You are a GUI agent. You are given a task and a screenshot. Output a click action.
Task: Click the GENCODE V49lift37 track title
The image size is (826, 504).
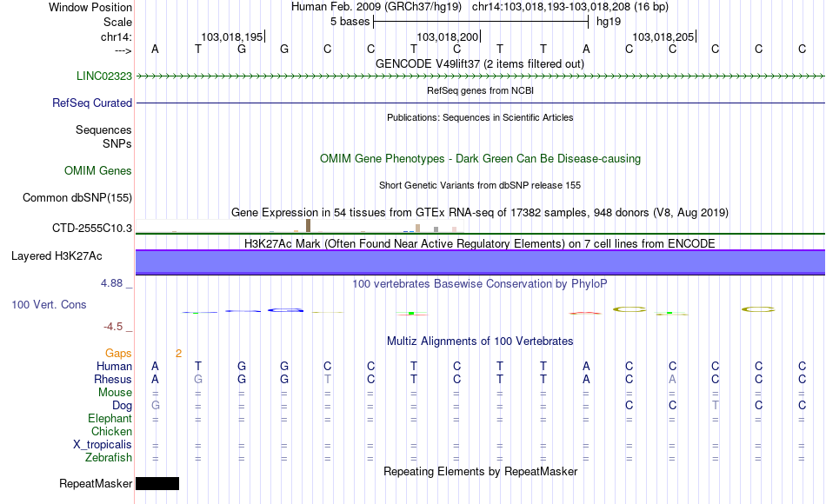(480, 63)
